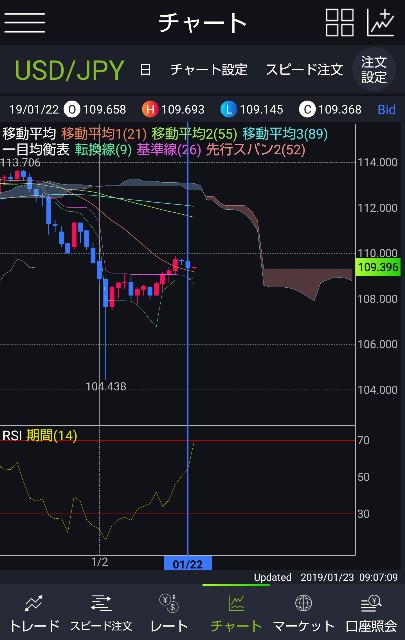
Task: Open the add-chart indicator icon
Action: pyautogui.click(x=380, y=22)
